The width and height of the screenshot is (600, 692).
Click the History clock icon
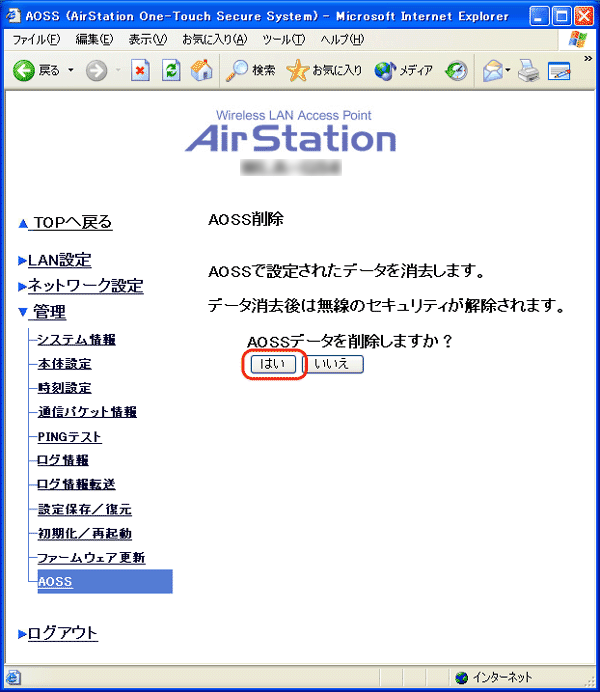[456, 70]
